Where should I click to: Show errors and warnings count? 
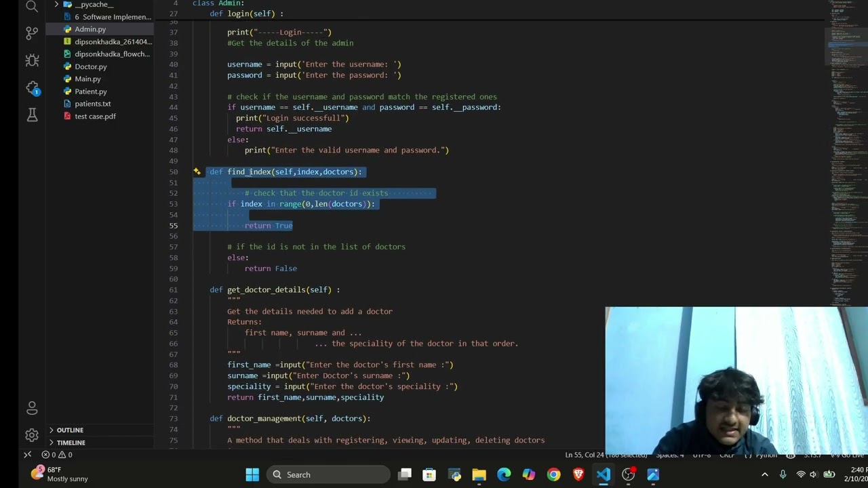point(57,455)
